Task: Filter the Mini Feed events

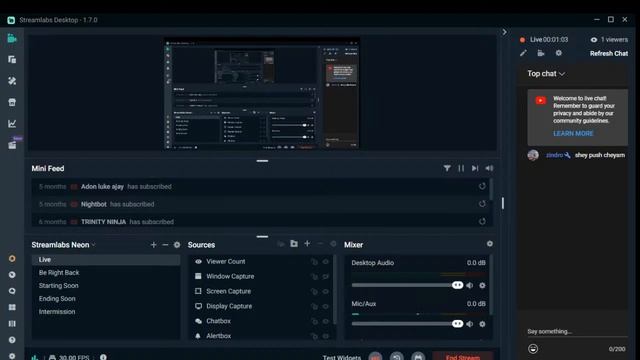Action: coord(447,168)
